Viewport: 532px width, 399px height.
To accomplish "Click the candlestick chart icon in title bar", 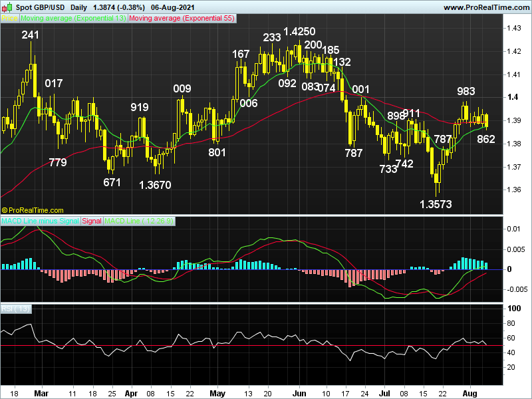I will pyautogui.click(x=8, y=7).
